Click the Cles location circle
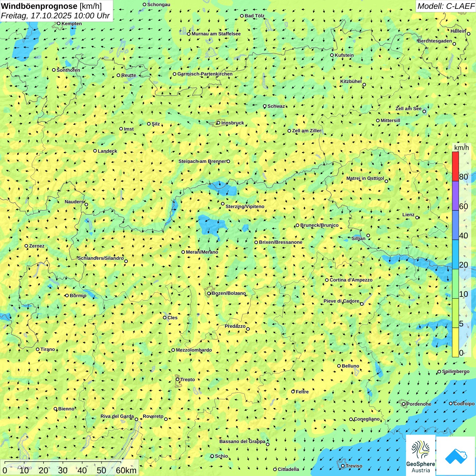Image resolution: width=476 pixels, height=476 pixels. coord(165,318)
